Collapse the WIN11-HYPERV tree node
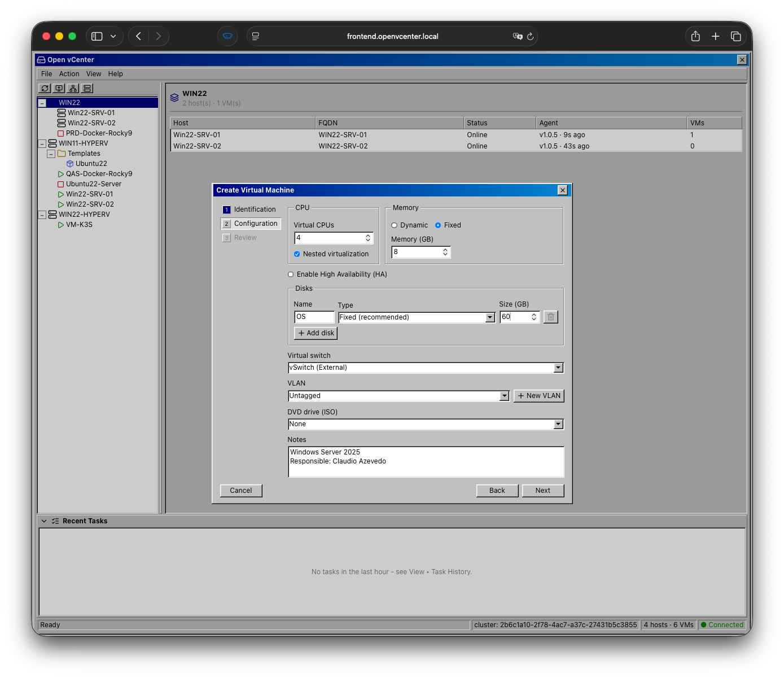 pos(42,143)
